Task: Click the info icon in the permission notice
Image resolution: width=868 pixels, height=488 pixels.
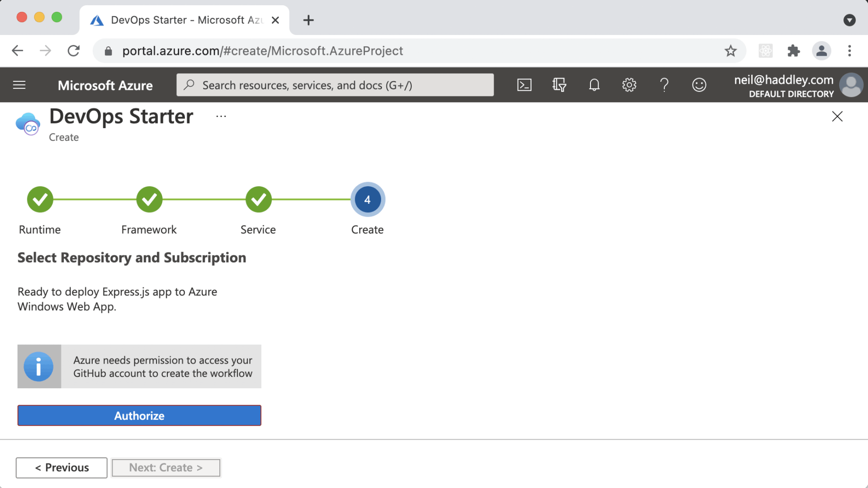Action: point(39,366)
